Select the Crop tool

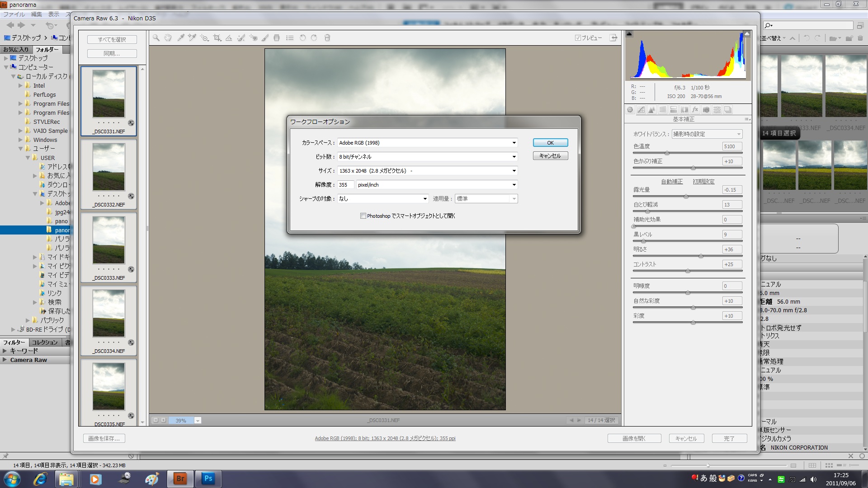[x=217, y=38]
